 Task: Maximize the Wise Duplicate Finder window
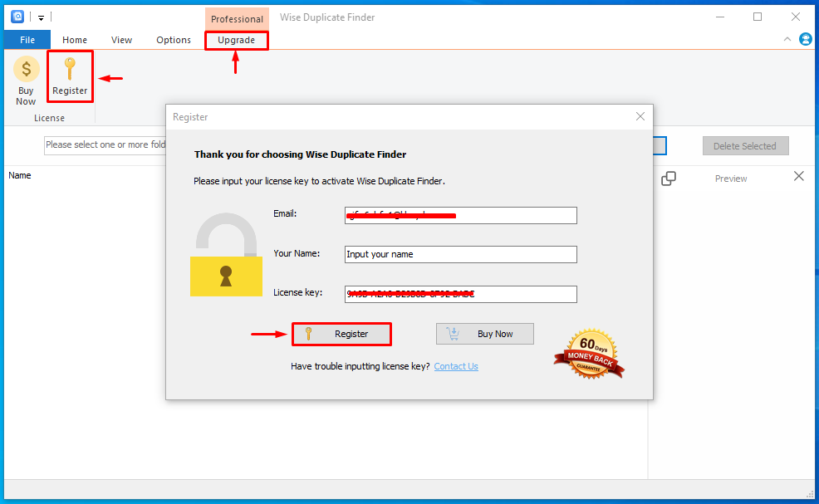point(758,17)
